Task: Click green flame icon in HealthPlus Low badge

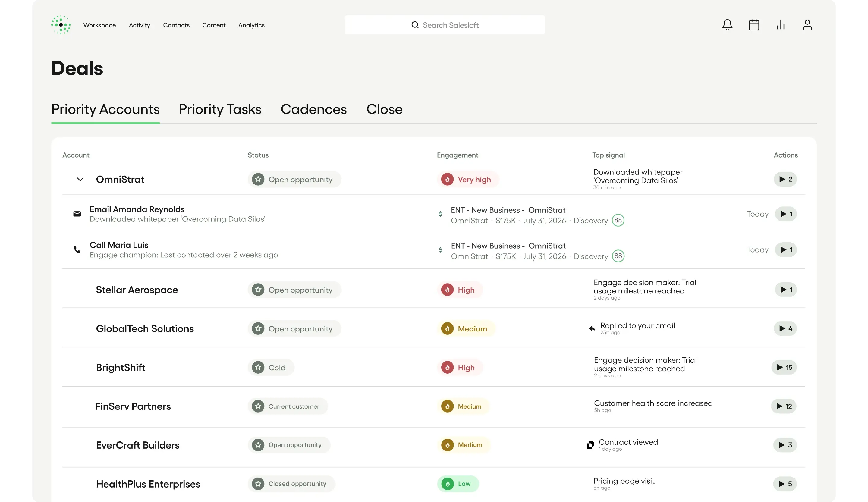Action: (x=447, y=484)
